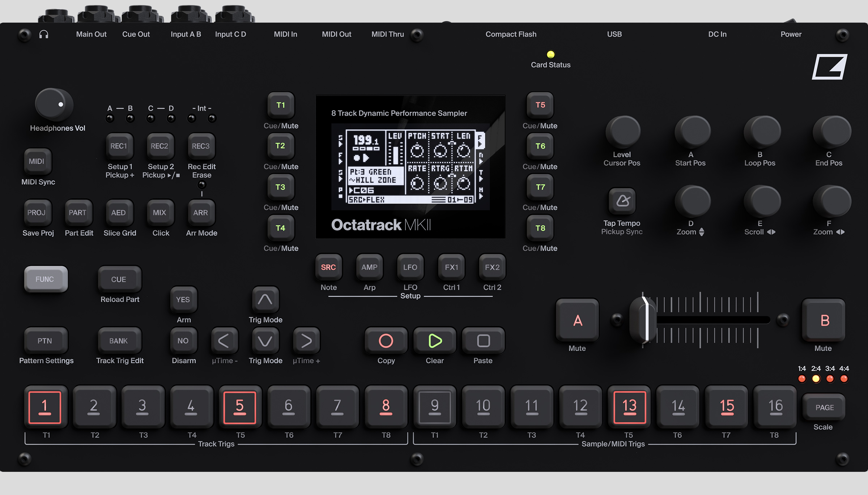Select the LFO button

(410, 268)
